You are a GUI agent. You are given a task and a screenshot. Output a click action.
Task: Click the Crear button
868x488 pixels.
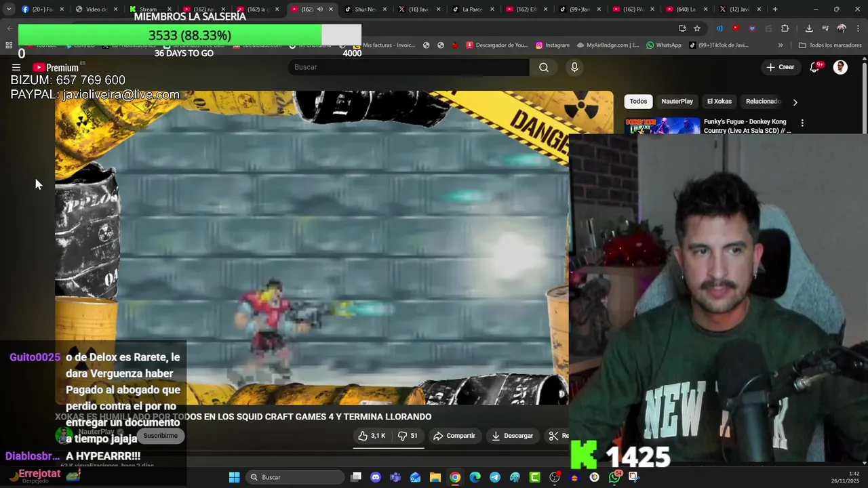780,67
